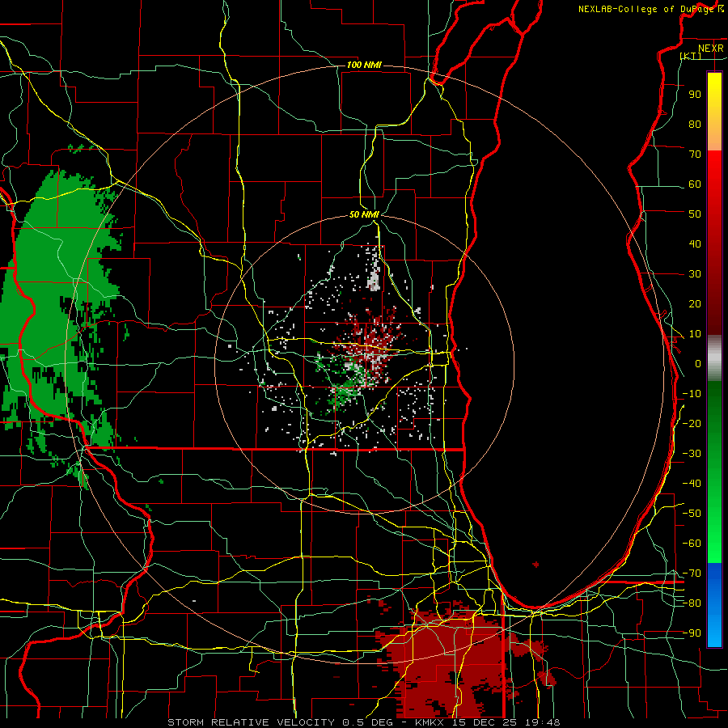728x728 pixels.
Task: Click the 50 value on velocity scale
Action: 695,214
